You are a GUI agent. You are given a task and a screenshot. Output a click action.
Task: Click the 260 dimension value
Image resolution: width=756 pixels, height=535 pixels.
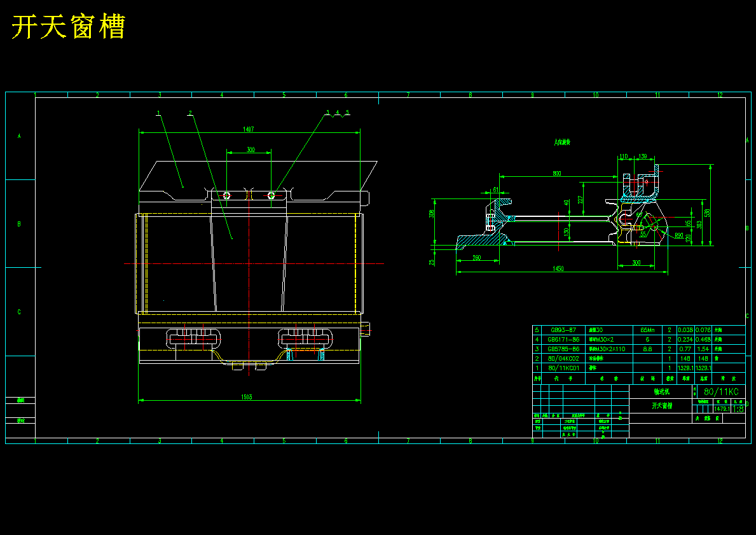point(476,258)
